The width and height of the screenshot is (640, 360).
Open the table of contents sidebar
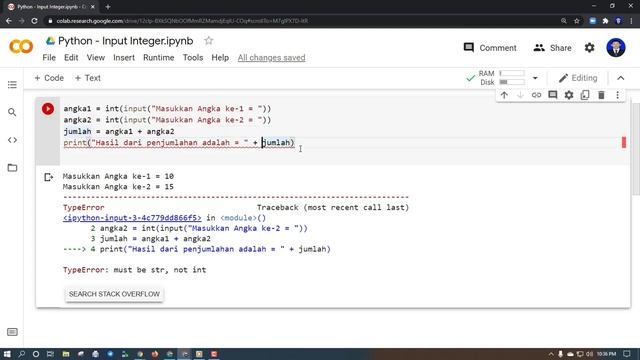coord(12,84)
